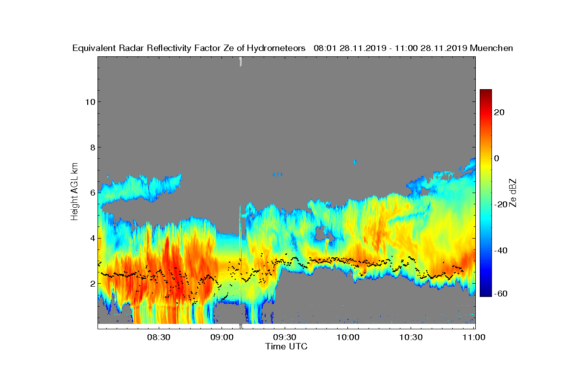This screenshot has width=588, height=392.
Task: Click the '11:00' time tick label
Action: click(x=473, y=338)
